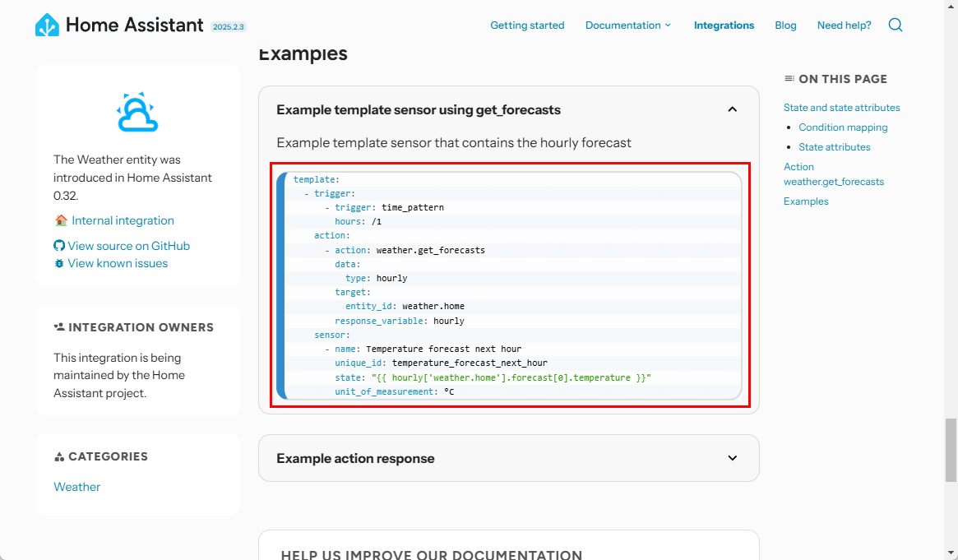Image resolution: width=958 pixels, height=560 pixels.
Task: Click the 'Example action response' heading text
Action: (355, 458)
